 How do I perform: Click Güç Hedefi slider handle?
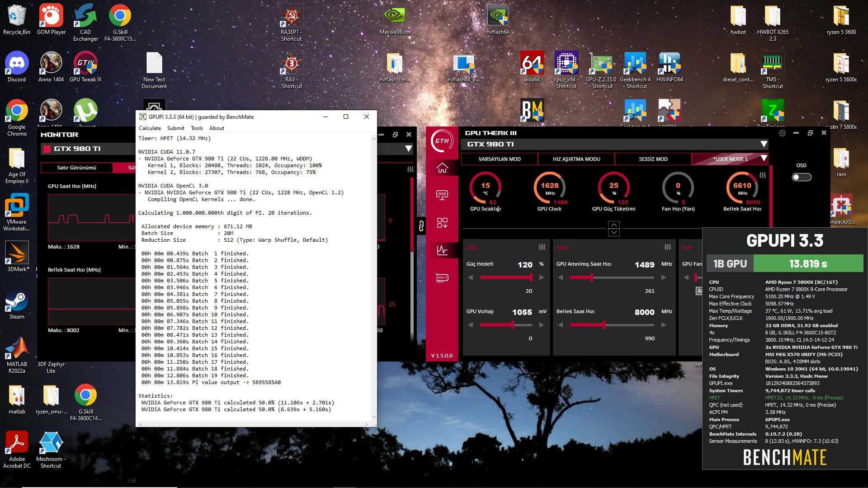tap(531, 277)
